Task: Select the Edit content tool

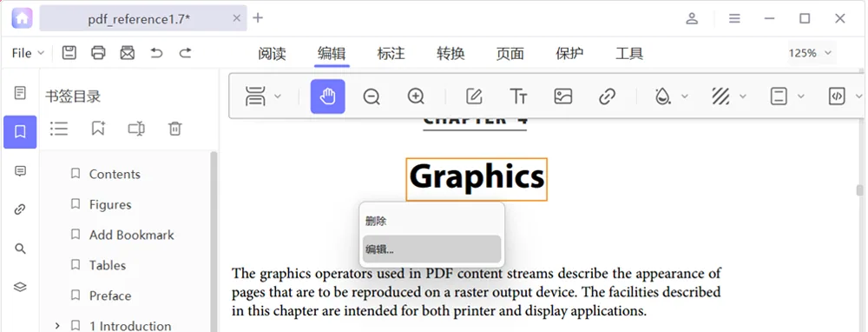Action: [x=474, y=96]
